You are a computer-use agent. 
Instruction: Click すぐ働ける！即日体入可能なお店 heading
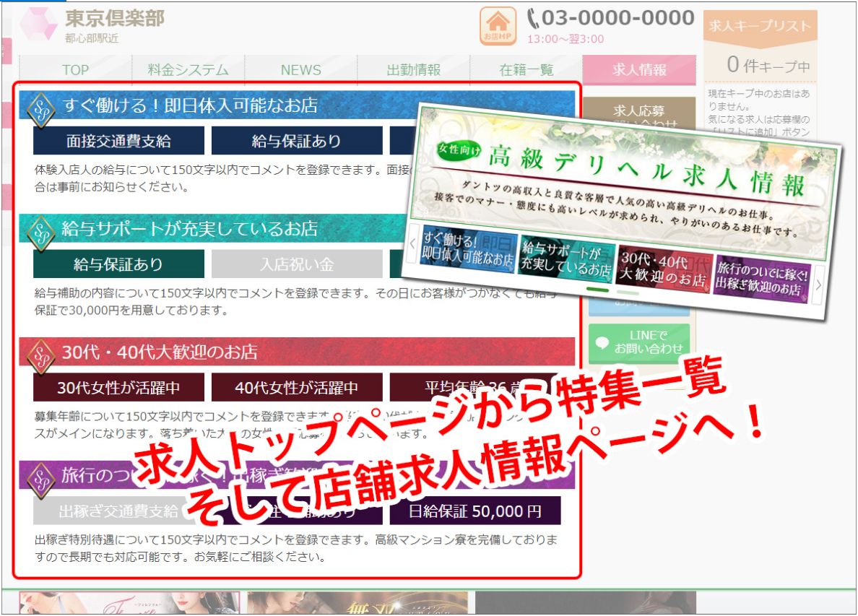pyautogui.click(x=191, y=105)
